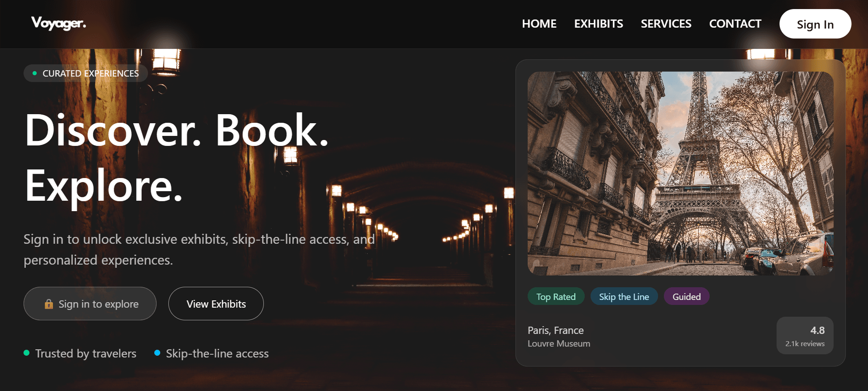Viewport: 868px width, 391px height.
Task: Select the CONTACT nav item
Action: [x=735, y=24]
